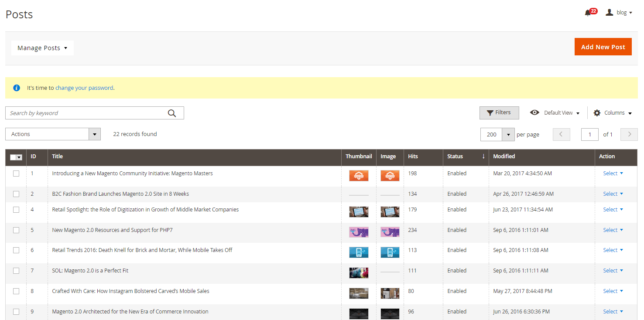The height and width of the screenshot is (320, 644).
Task: Open Select action for post ID 9
Action: tap(613, 312)
